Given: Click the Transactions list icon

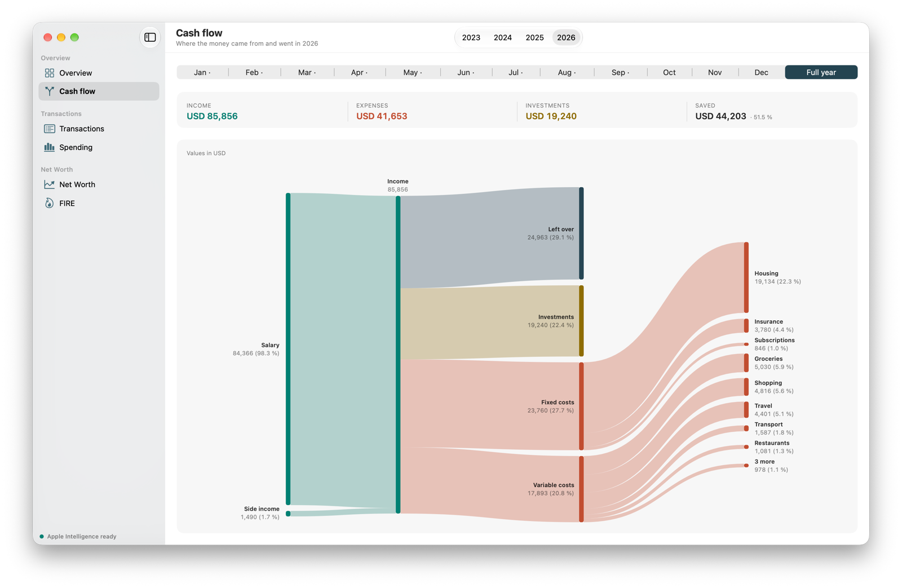Looking at the screenshot, I should [50, 129].
